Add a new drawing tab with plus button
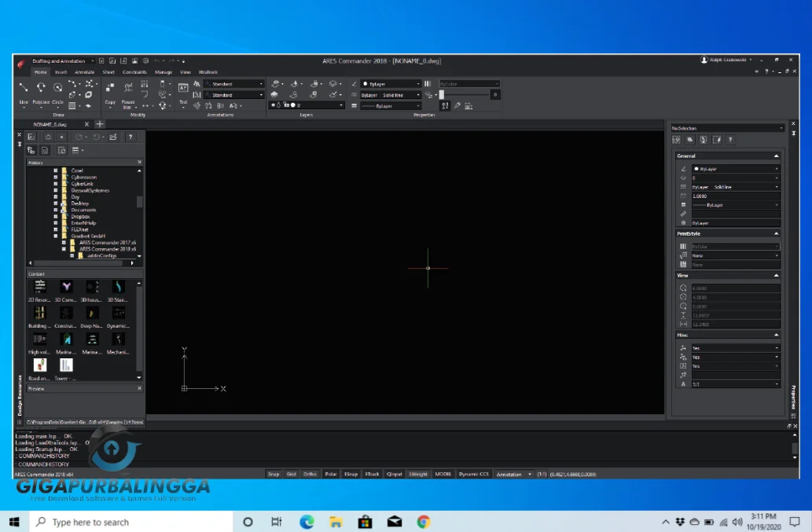The height and width of the screenshot is (532, 812). 100,124
